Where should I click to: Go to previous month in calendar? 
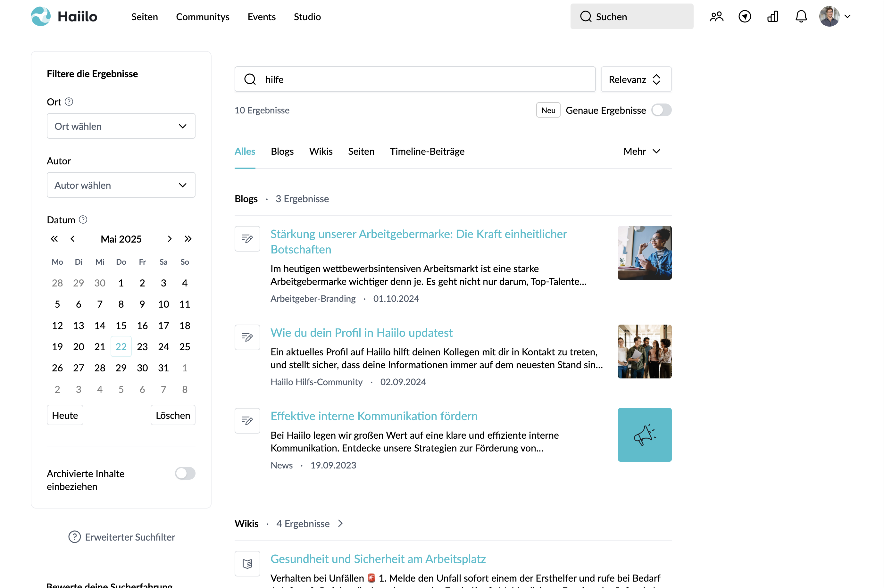click(73, 239)
